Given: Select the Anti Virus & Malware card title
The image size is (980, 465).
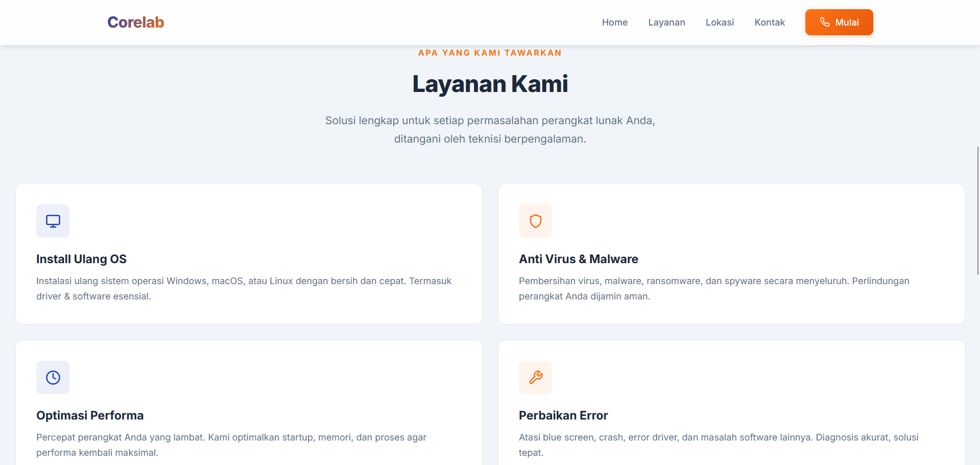Looking at the screenshot, I should (x=579, y=259).
